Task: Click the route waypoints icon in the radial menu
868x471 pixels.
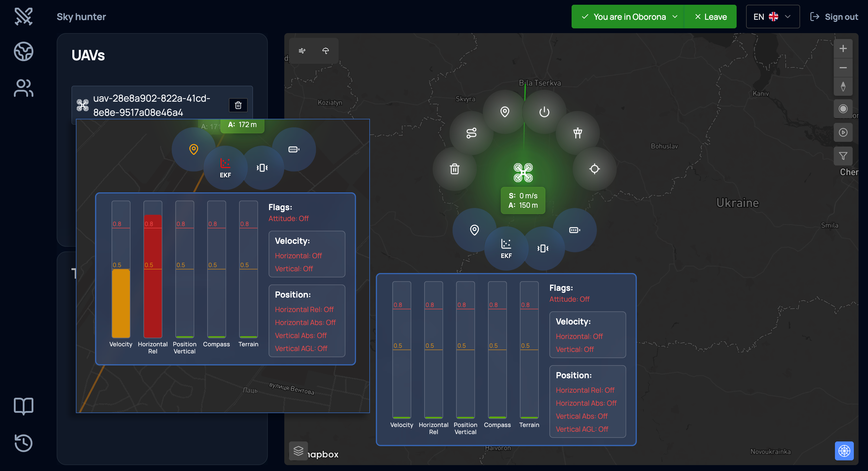Action: [471, 133]
